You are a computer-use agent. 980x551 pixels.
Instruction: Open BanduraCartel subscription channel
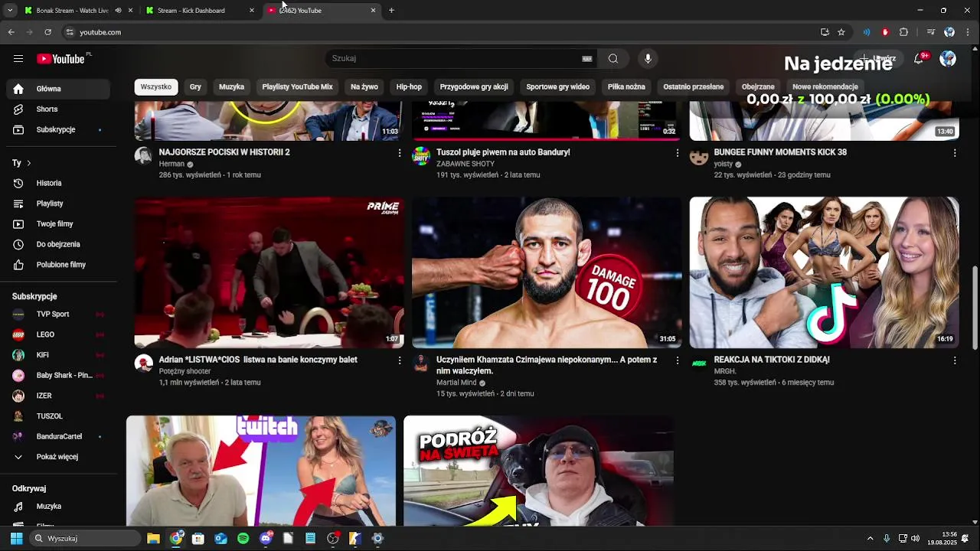tap(58, 437)
